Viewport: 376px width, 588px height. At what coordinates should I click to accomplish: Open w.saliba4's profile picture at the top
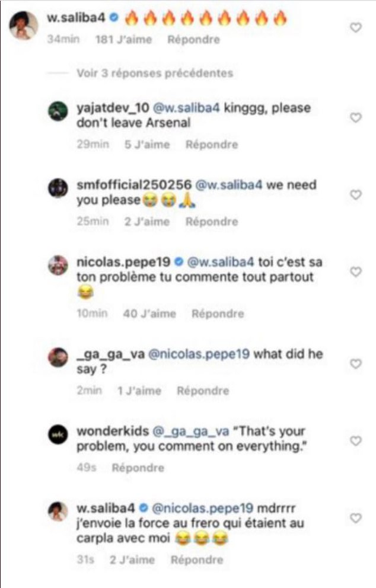pos(23,25)
